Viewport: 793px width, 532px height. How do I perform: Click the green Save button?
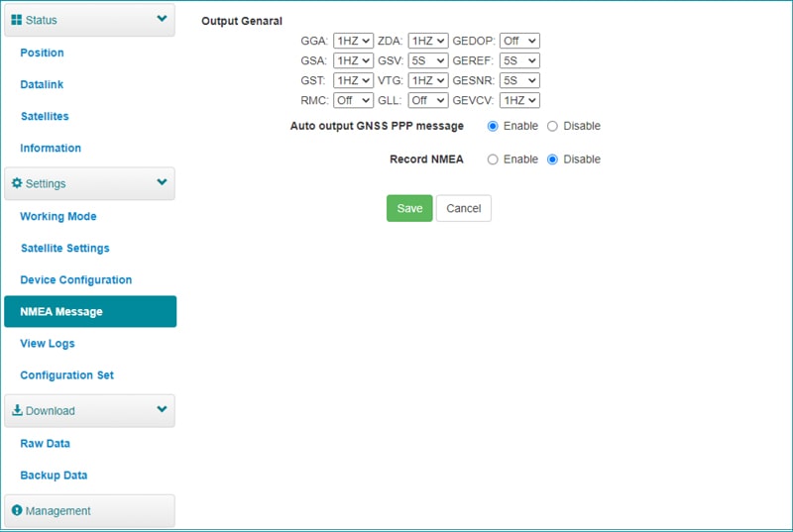(x=409, y=208)
